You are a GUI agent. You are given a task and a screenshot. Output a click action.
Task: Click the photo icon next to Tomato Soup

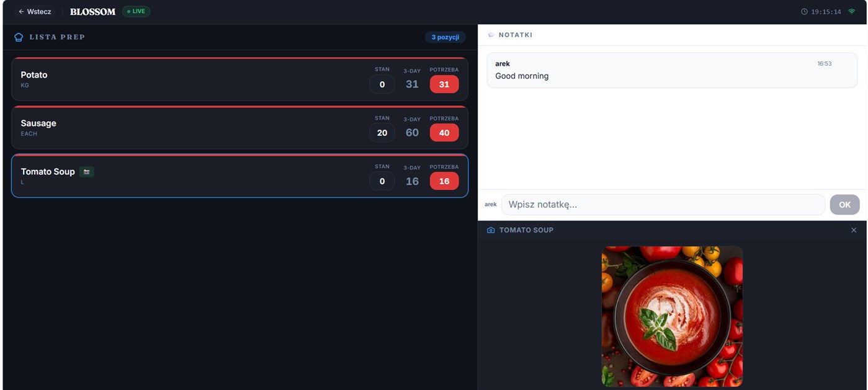coord(87,172)
